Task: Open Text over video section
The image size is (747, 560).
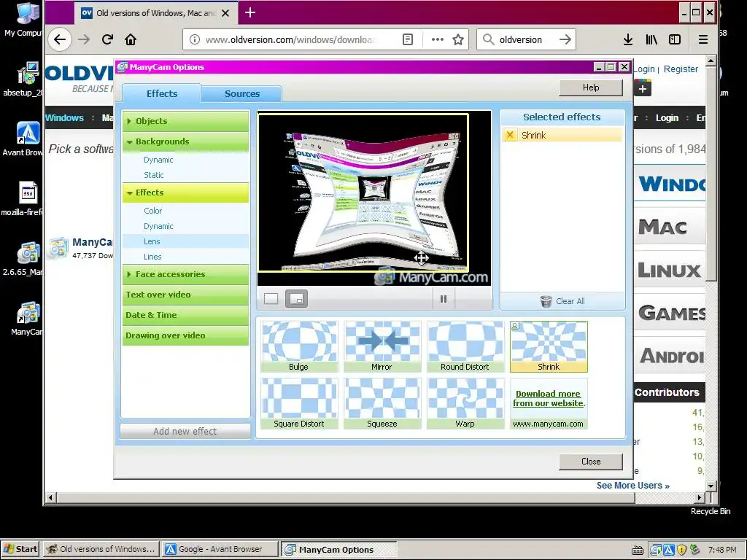Action: click(185, 295)
